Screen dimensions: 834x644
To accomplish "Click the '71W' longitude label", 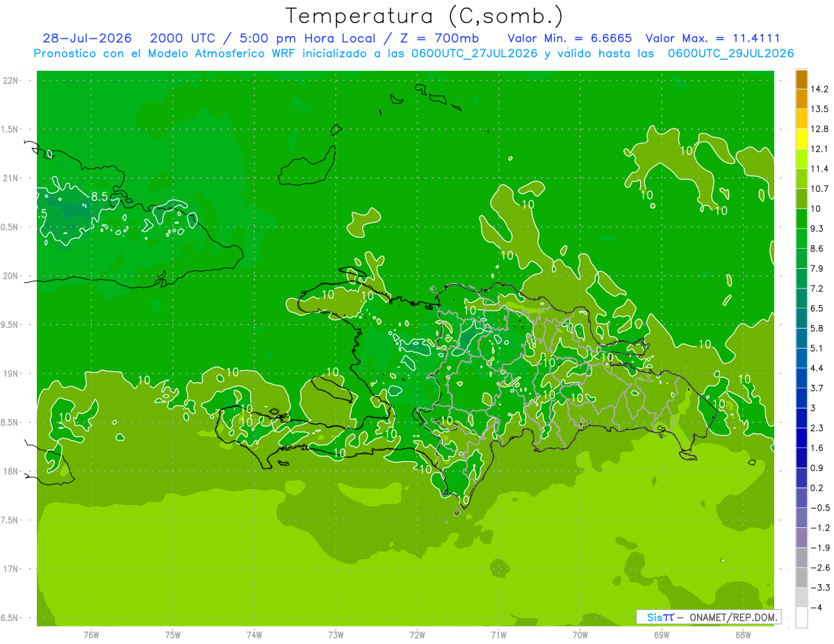I will click(498, 634).
